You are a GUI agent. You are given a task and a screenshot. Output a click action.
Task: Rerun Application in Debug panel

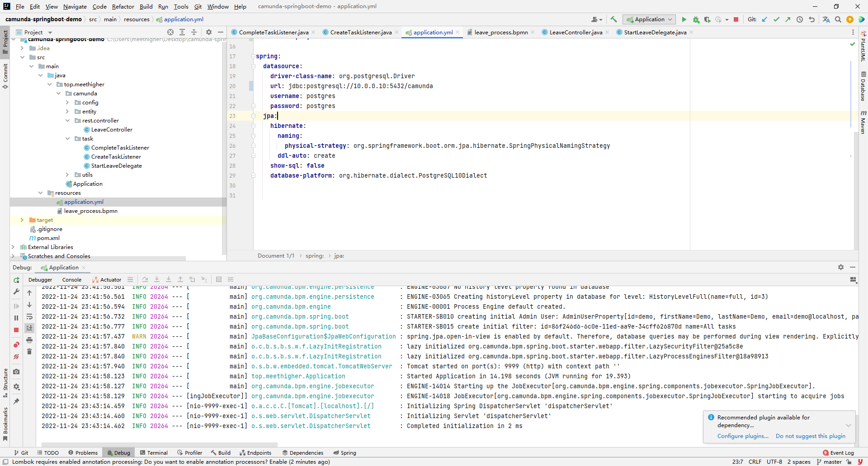pyautogui.click(x=16, y=280)
